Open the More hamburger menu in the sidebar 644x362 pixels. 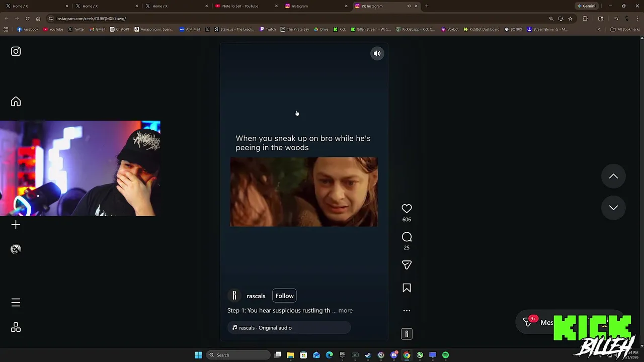16,303
